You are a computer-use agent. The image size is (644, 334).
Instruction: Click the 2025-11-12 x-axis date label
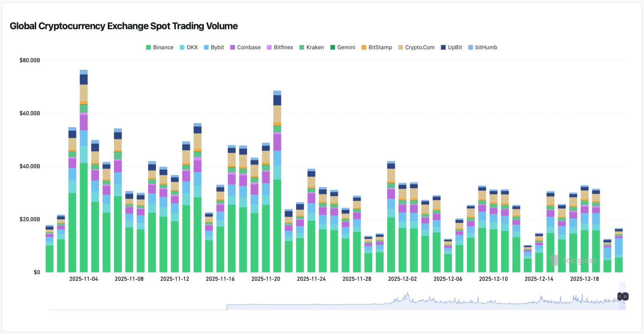(x=174, y=279)
